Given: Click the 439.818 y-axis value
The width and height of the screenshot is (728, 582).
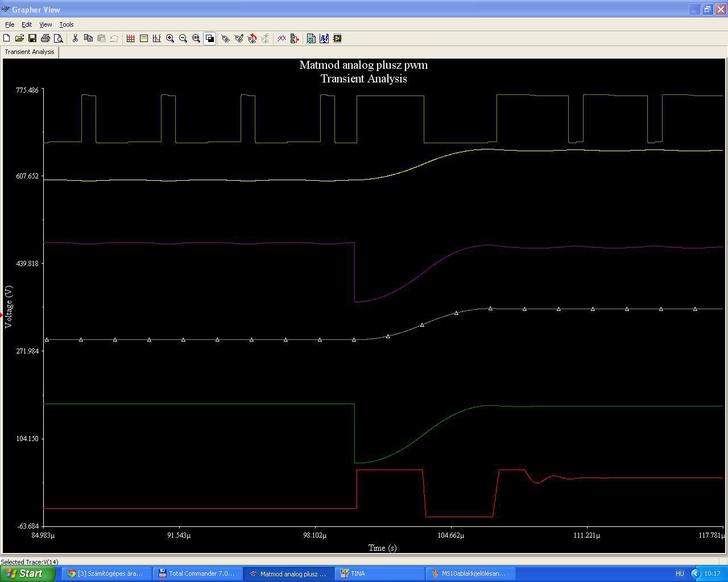Looking at the screenshot, I should pos(27,264).
